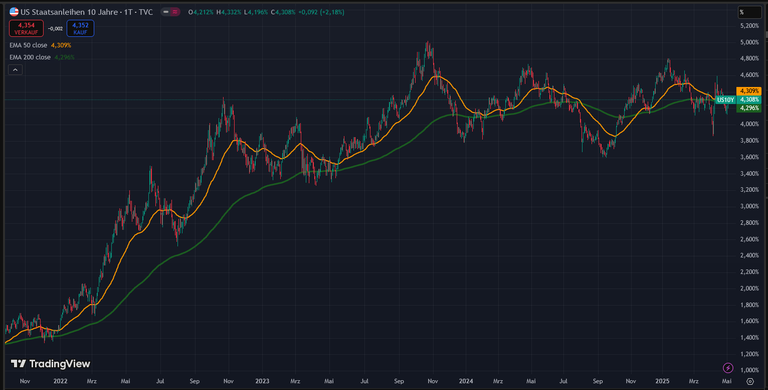Click the spread value -0,002

(55, 28)
